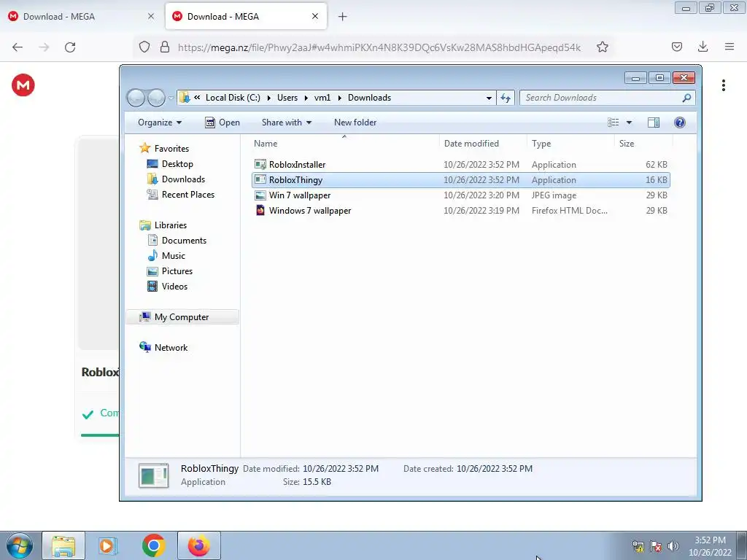Open the MEGA page three-dot menu

point(723,85)
